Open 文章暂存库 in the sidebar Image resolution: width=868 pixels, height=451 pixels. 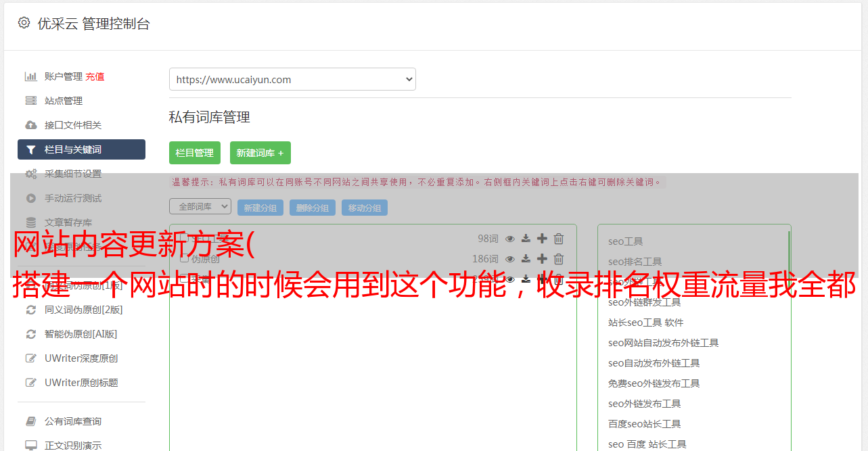pyautogui.click(x=68, y=222)
